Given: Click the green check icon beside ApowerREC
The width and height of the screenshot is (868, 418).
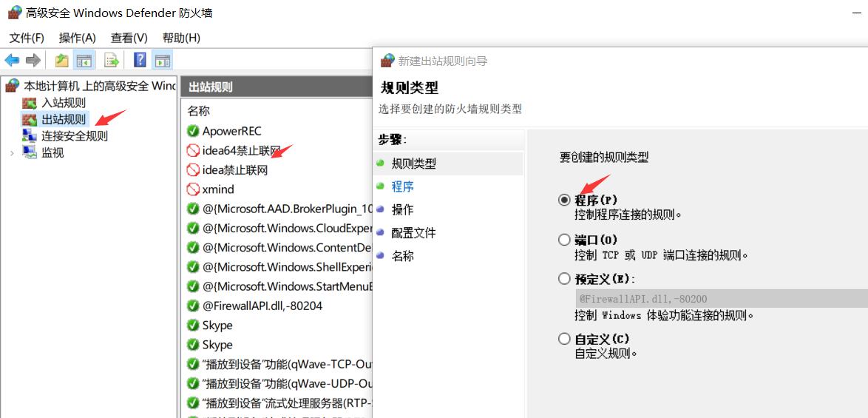Looking at the screenshot, I should tap(193, 131).
